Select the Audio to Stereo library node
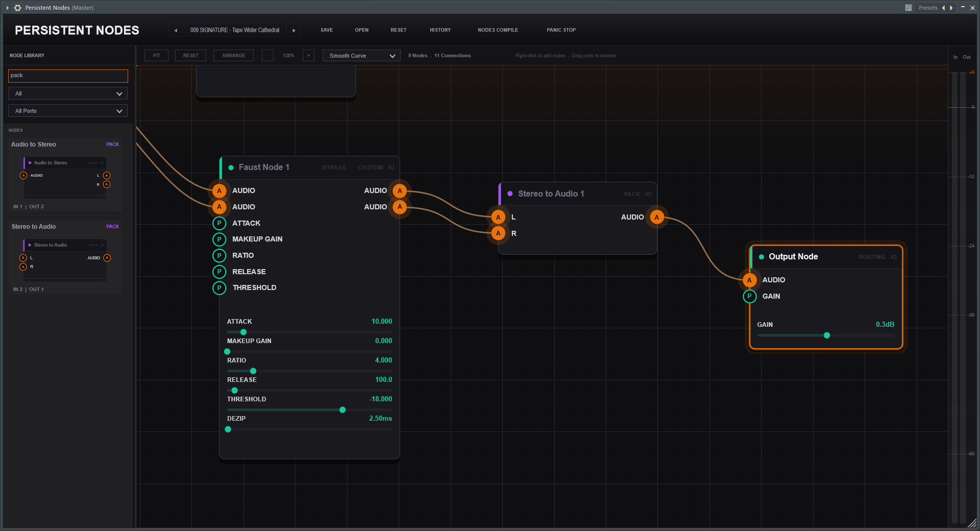Screen dimensions: 980x531 tap(65, 175)
